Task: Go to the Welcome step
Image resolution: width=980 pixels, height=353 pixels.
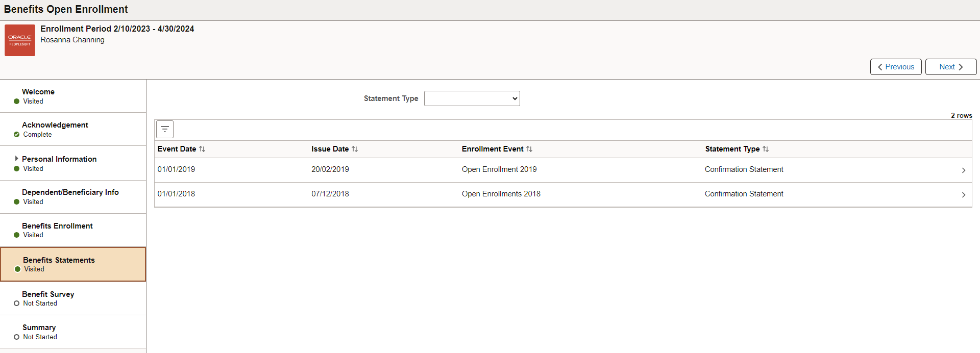Action: coord(73,96)
